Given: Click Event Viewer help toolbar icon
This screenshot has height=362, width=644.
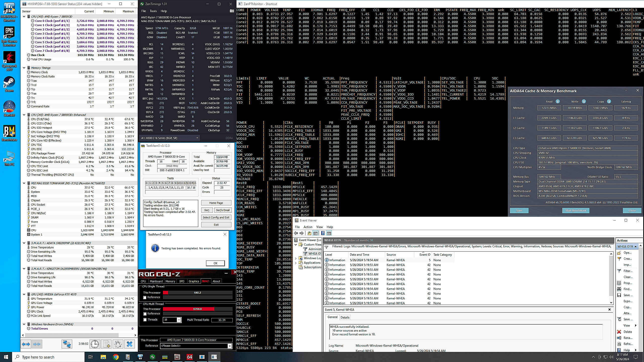Looking at the screenshot, I should (x=323, y=233).
